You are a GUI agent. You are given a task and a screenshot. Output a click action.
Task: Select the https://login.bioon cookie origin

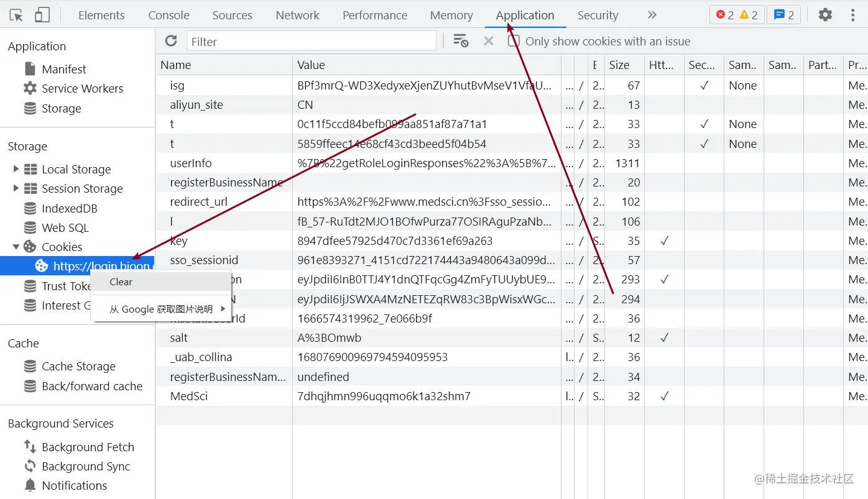click(x=77, y=266)
